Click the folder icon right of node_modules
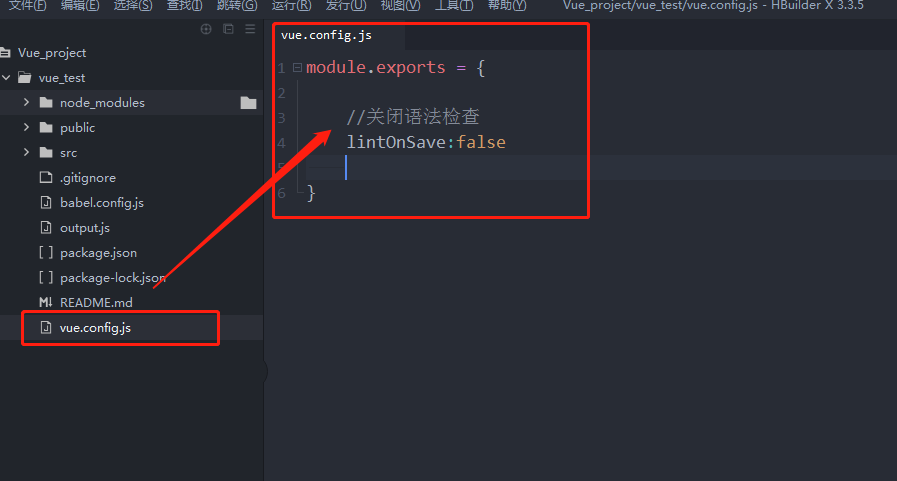This screenshot has width=897, height=481. click(248, 102)
